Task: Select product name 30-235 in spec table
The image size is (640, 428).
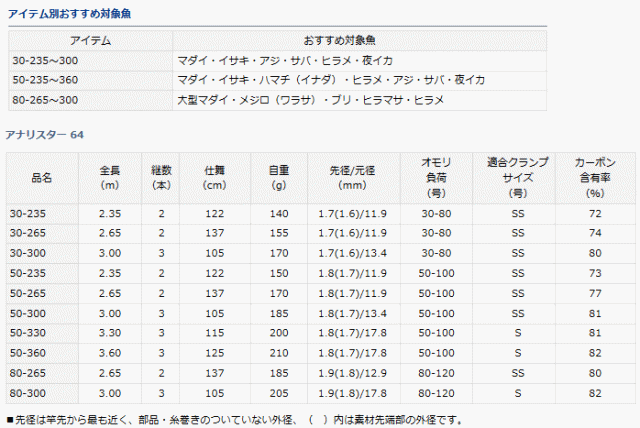Action: click(x=28, y=214)
